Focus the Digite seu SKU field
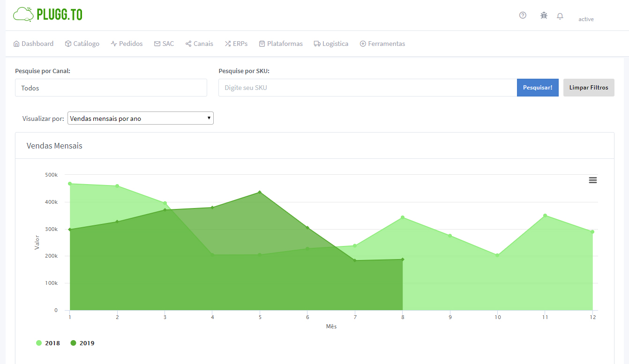 point(367,88)
